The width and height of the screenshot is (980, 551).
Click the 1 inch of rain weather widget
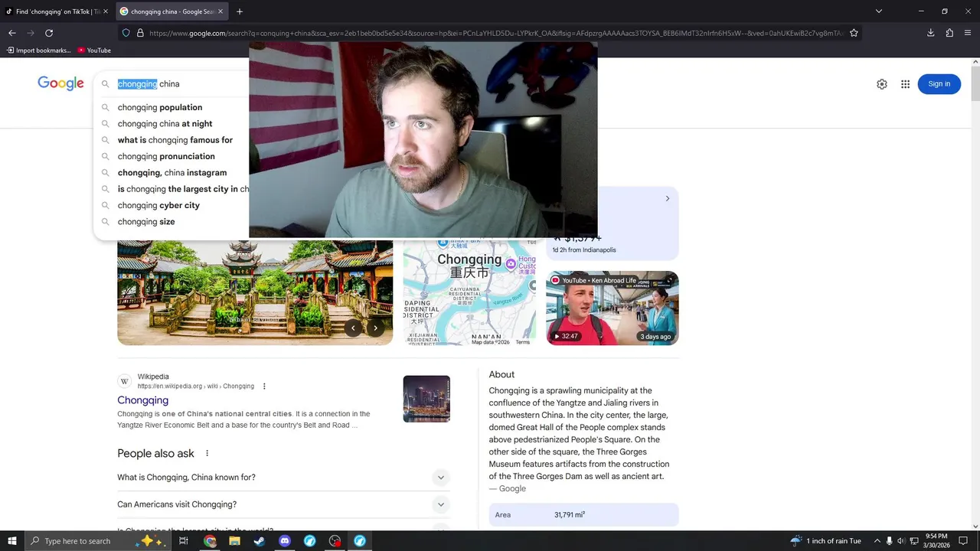825,541
